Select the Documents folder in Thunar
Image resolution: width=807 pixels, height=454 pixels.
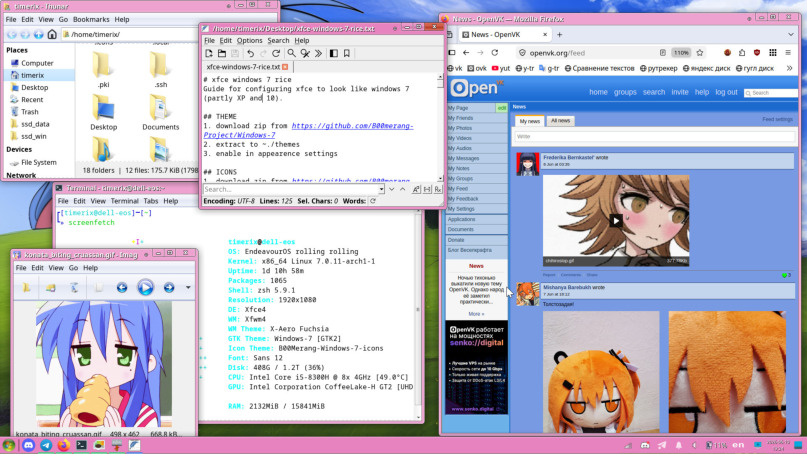[x=161, y=113]
